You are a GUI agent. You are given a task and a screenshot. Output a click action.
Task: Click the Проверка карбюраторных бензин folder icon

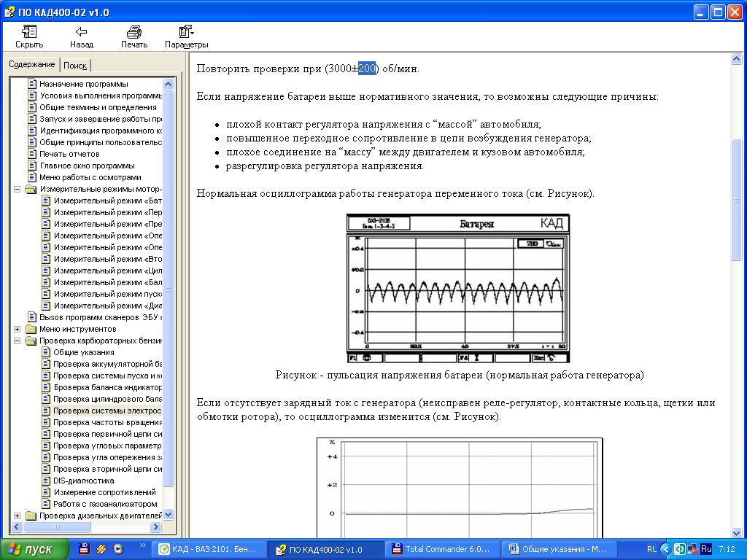coord(31,341)
